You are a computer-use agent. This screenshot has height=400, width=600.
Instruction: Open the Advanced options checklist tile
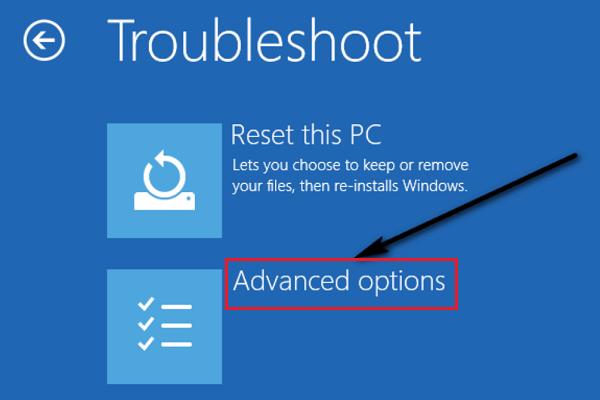pos(165,327)
